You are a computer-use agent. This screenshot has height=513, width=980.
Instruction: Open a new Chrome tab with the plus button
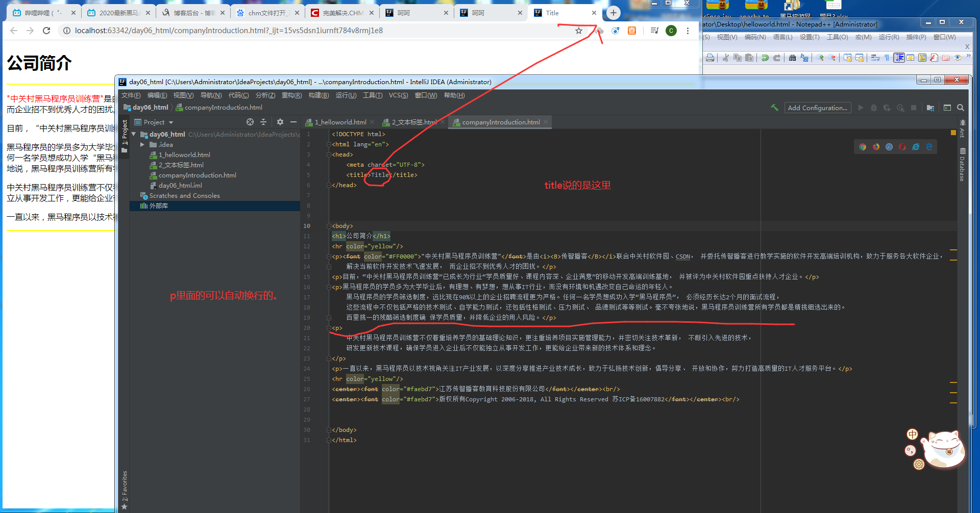pos(613,13)
